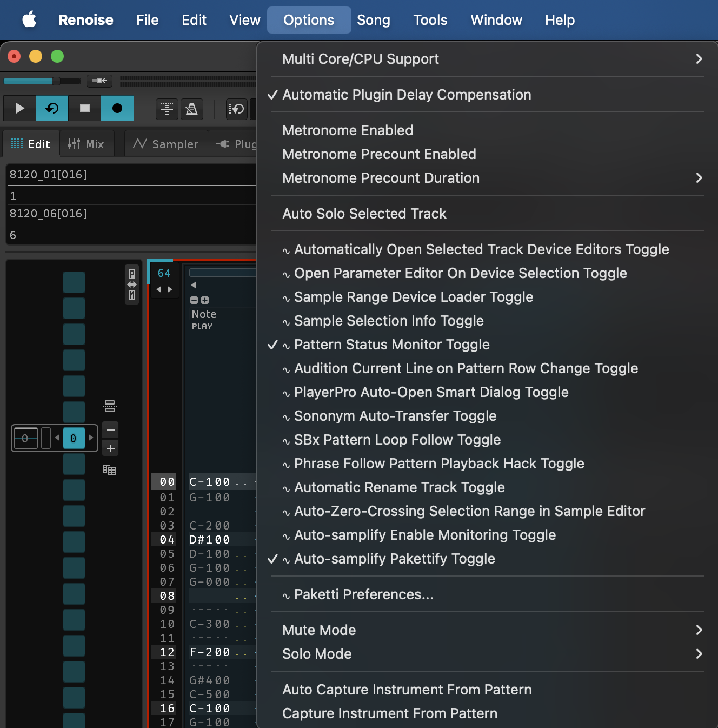Toggle the record edit mode button

point(117,108)
